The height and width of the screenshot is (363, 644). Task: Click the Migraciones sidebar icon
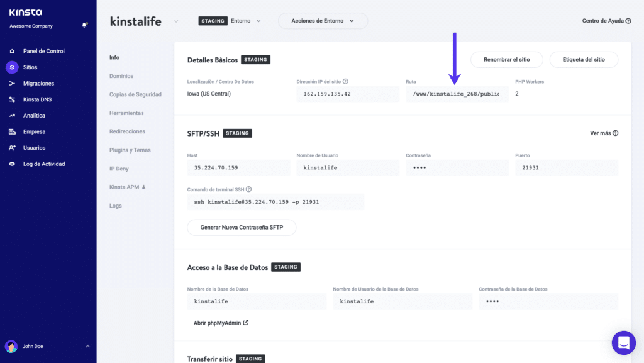pyautogui.click(x=13, y=83)
